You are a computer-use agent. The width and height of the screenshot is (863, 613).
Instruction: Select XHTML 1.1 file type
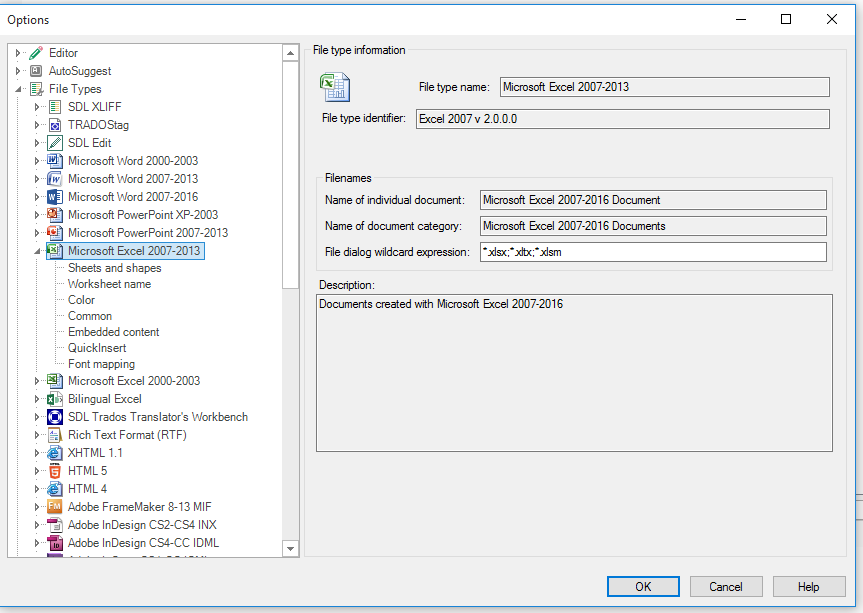point(95,453)
